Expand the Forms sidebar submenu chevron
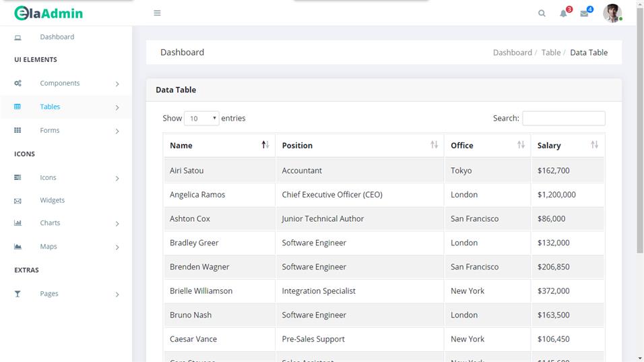Viewport: 644px width, 362px height. tap(117, 131)
